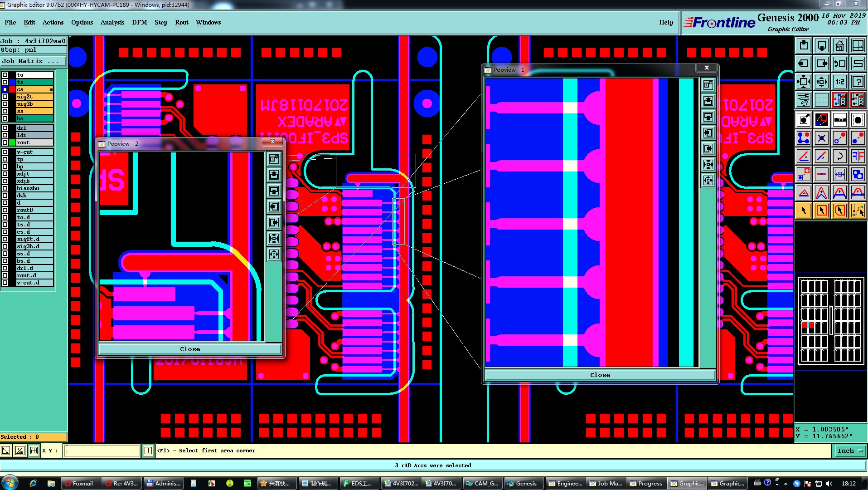Image resolution: width=868 pixels, height=490 pixels.
Task: Open Foxmail from the Windows taskbar
Action: [80, 483]
